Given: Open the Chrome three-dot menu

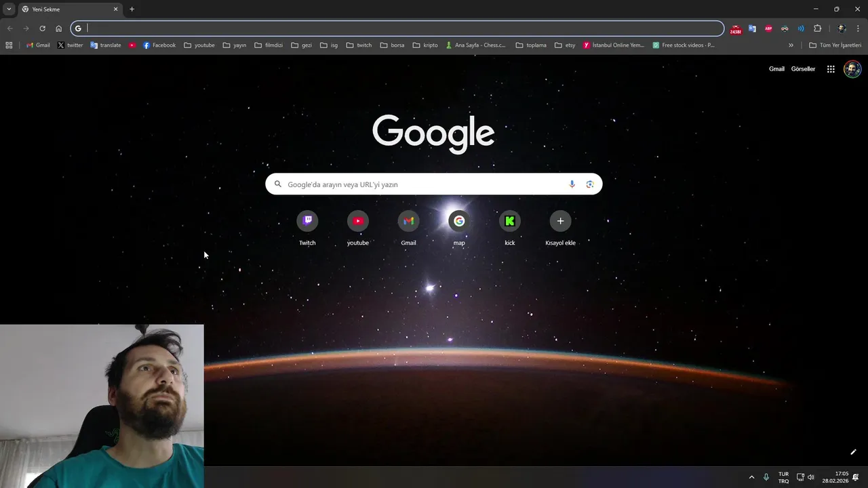Looking at the screenshot, I should [x=859, y=28].
